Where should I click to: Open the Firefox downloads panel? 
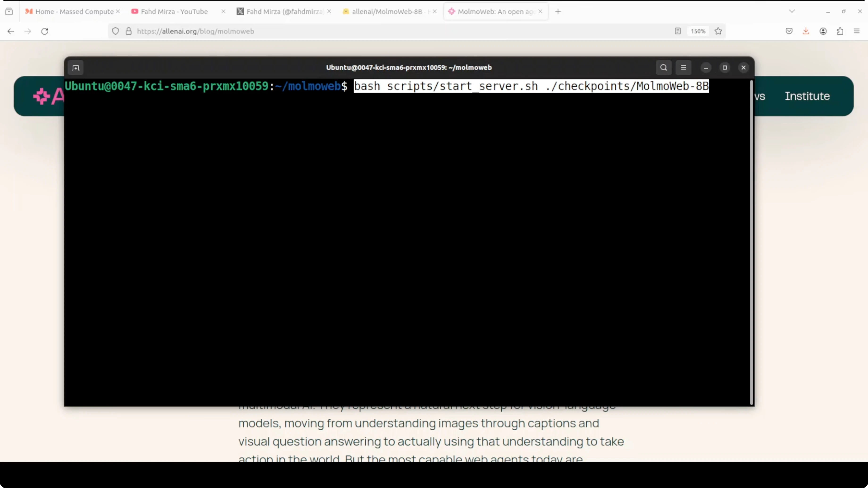(806, 31)
